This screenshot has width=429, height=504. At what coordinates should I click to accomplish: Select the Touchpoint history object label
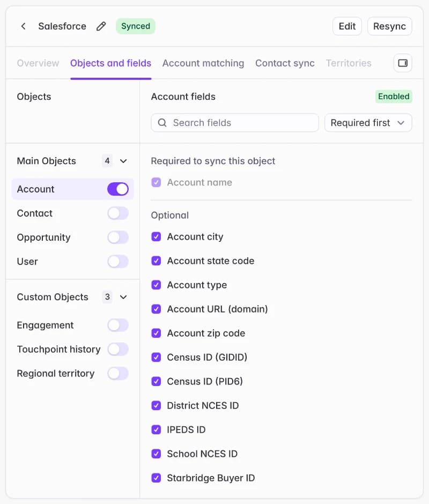point(58,350)
